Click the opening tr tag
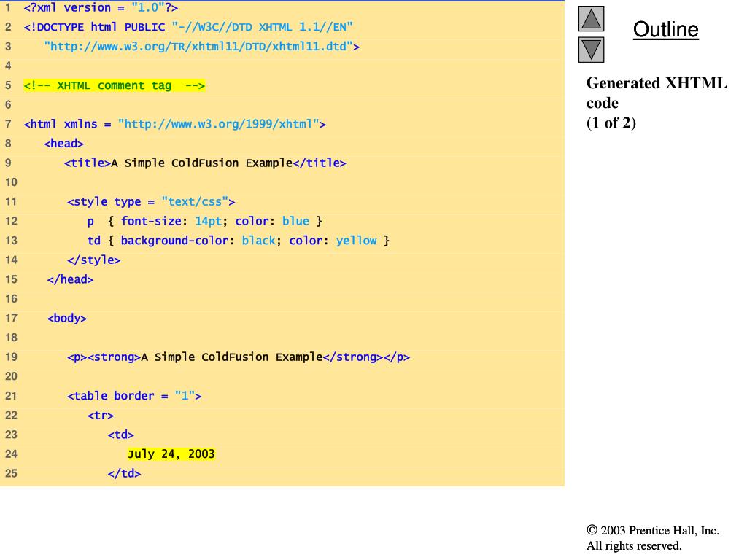 coord(101,416)
